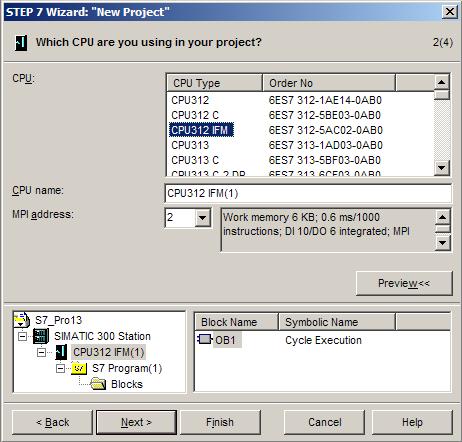Select CPU312 in the CPU list
Viewport: 462px width, 442px height.
[190, 100]
